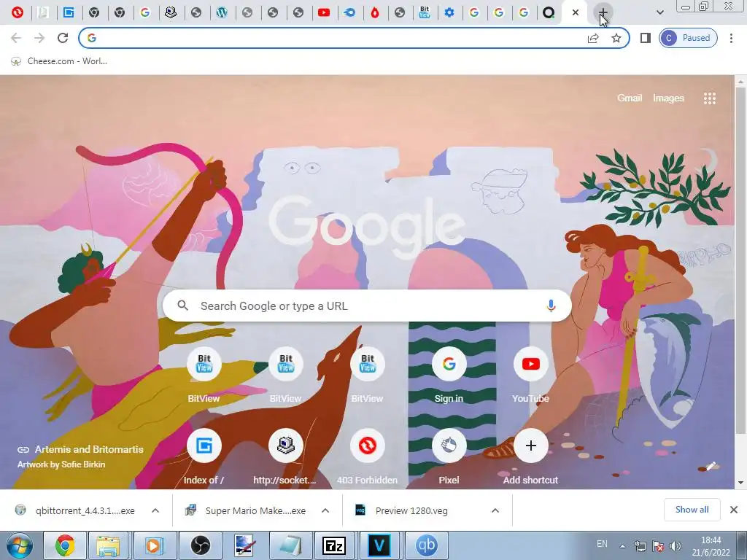Expand options for Super Mario Maker download
Screen dimensions: 747x560
tap(325, 510)
